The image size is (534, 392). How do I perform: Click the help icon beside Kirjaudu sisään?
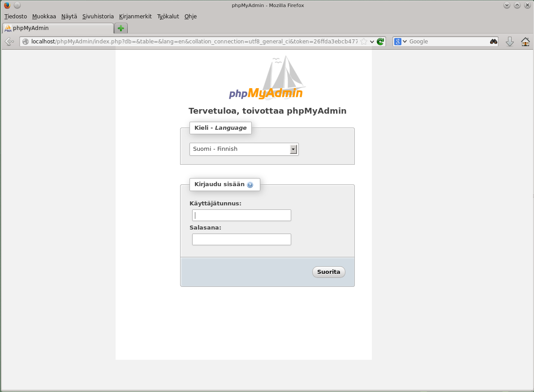point(250,185)
